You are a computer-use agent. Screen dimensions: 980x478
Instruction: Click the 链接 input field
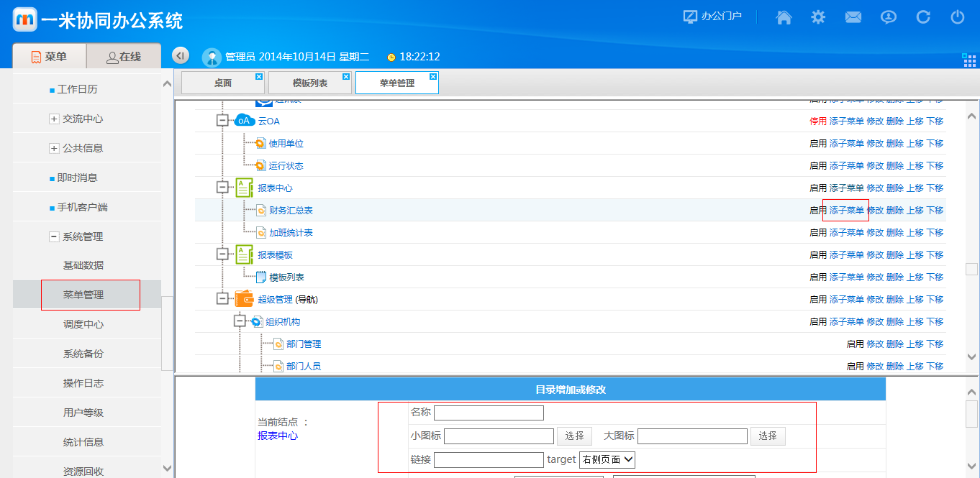[x=489, y=460]
